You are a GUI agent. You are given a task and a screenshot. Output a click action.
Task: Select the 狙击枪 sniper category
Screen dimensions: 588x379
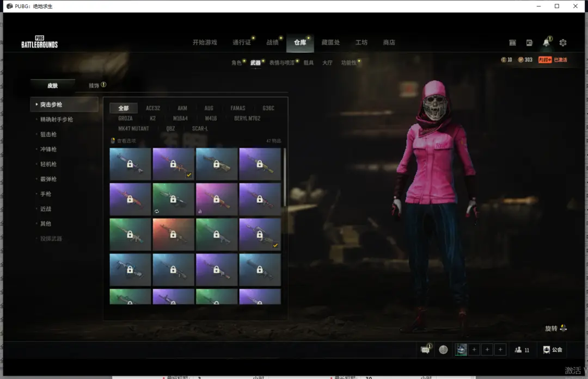click(48, 134)
